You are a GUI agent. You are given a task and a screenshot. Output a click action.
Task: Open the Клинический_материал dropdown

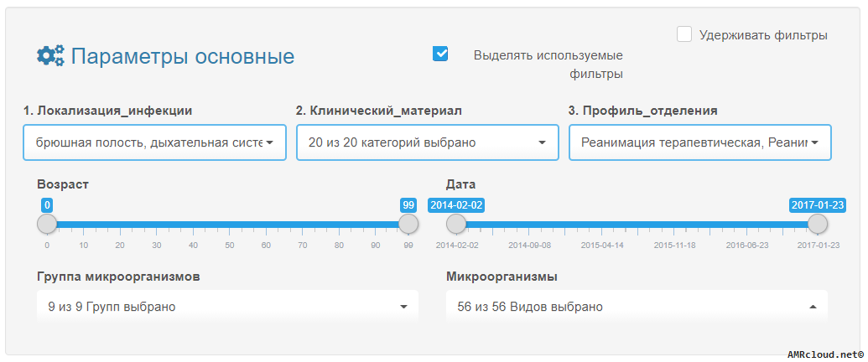pyautogui.click(x=428, y=142)
